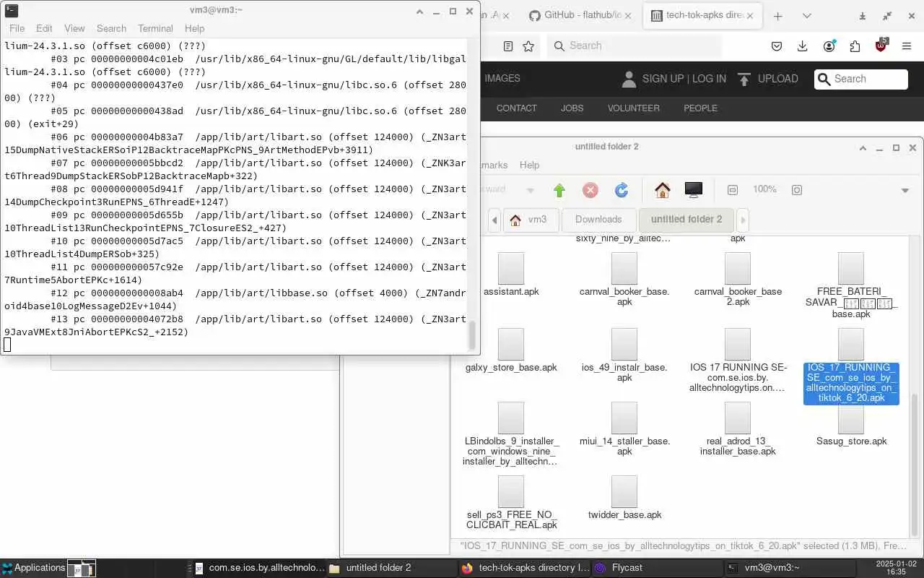This screenshot has height=578, width=924.
Task: Open a new Firefox tab
Action: pos(777,16)
